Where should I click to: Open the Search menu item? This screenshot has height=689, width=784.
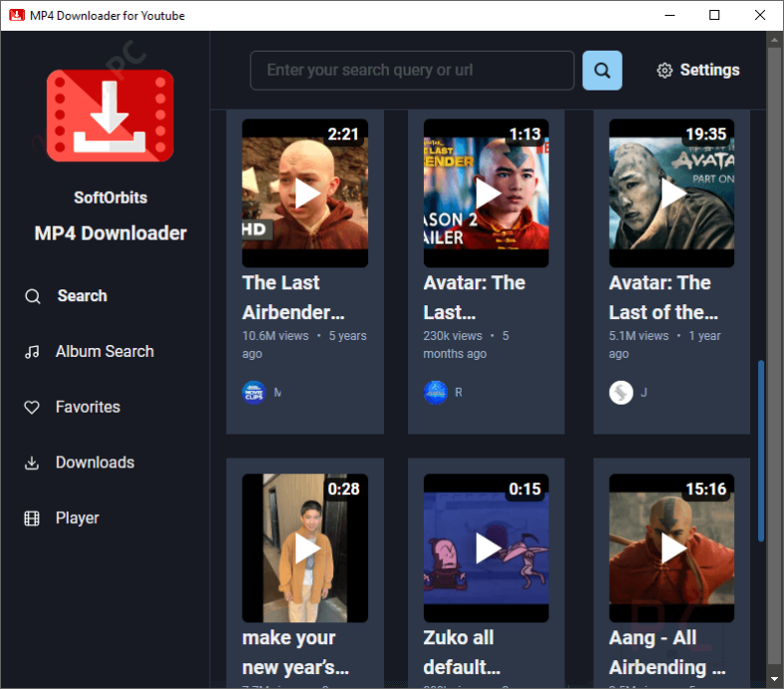[83, 296]
